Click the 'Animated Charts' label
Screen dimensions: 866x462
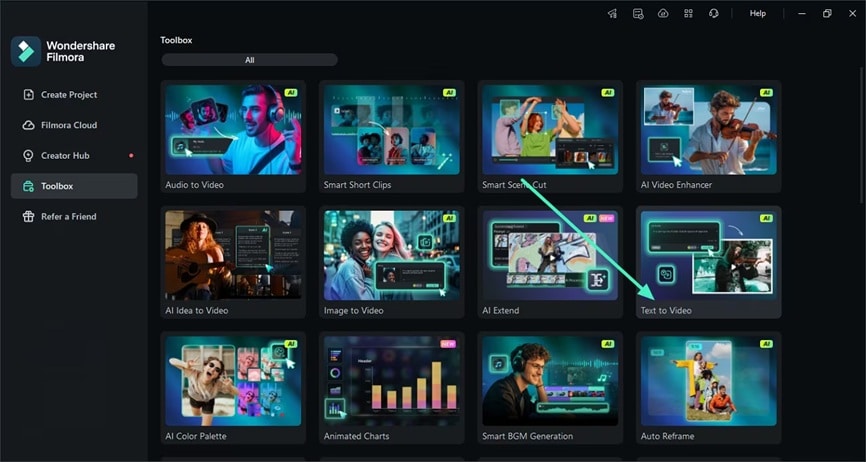(x=356, y=436)
